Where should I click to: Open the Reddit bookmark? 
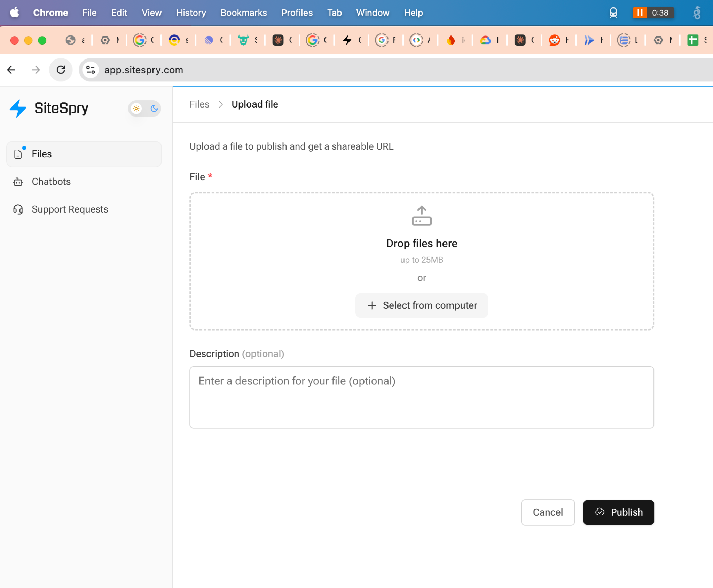tap(555, 40)
